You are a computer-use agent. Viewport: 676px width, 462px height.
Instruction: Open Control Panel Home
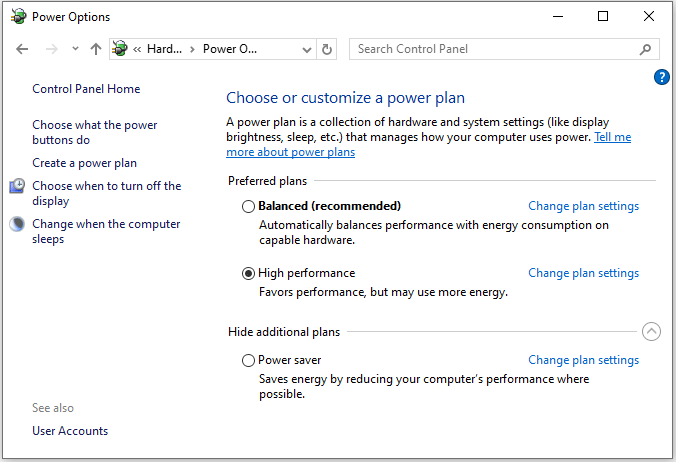click(86, 89)
